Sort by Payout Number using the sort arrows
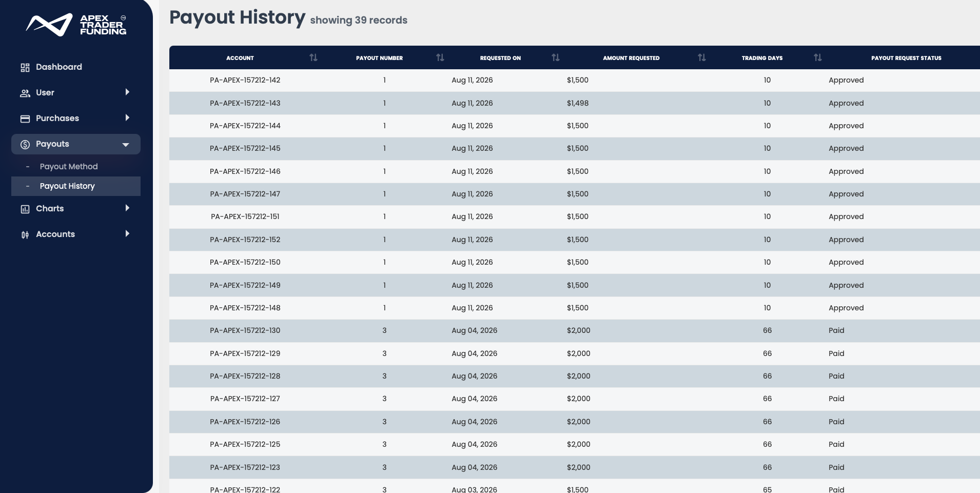This screenshot has width=980, height=493. coord(440,57)
